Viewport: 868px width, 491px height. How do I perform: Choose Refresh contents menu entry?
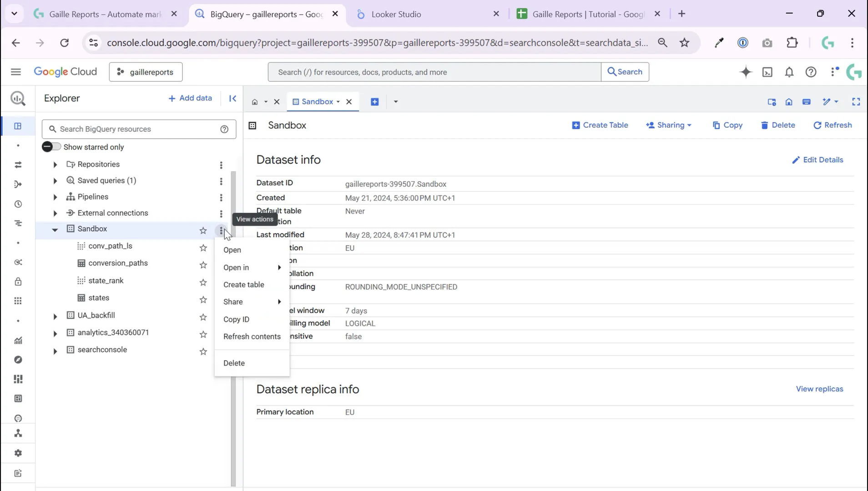(252, 336)
